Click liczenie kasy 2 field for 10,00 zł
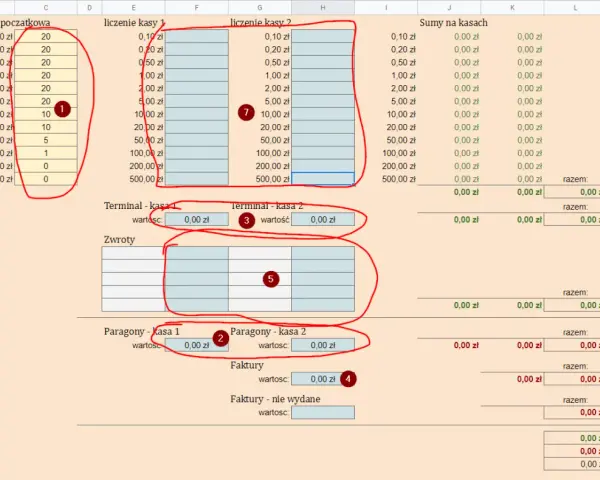The height and width of the screenshot is (480, 600). click(323, 114)
